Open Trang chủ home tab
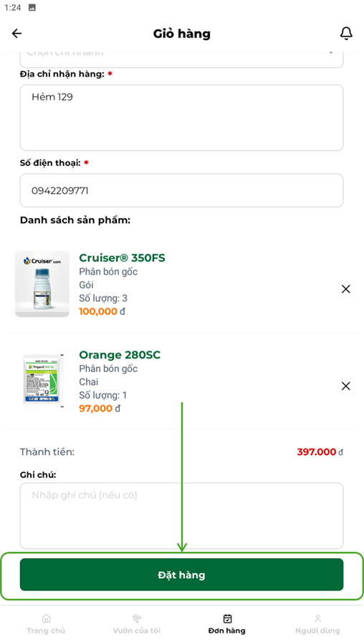364x644 pixels. pyautogui.click(x=46, y=624)
